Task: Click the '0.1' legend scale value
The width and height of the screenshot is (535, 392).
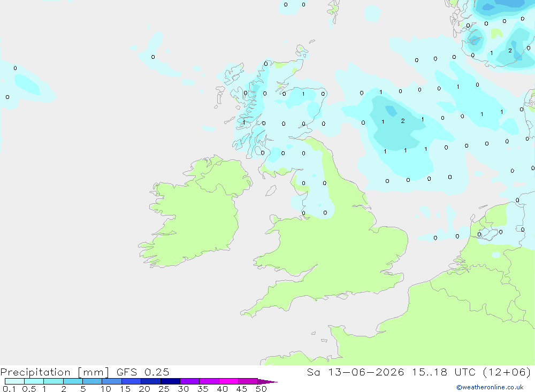Action: point(9,389)
